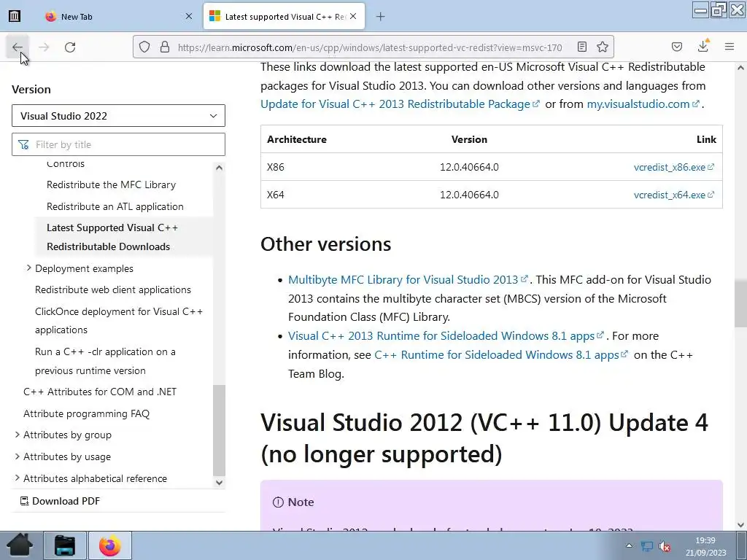Open the downloads panel
The width and height of the screenshot is (747, 560).
pyautogui.click(x=703, y=47)
